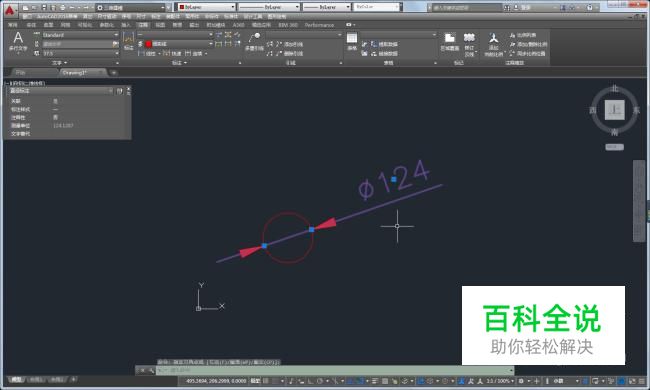Switch to the Model layout tab
Screen dimensions: 650x390
click(x=16, y=379)
